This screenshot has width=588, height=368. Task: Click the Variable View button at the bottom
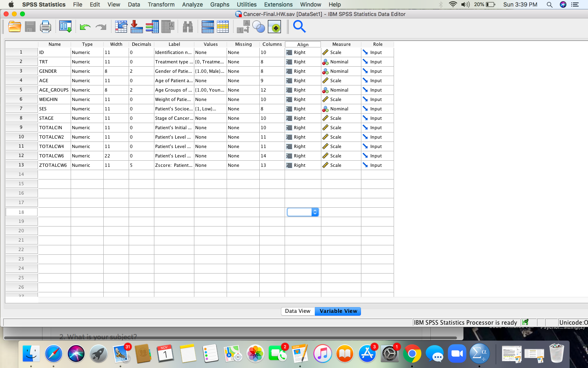(x=338, y=311)
